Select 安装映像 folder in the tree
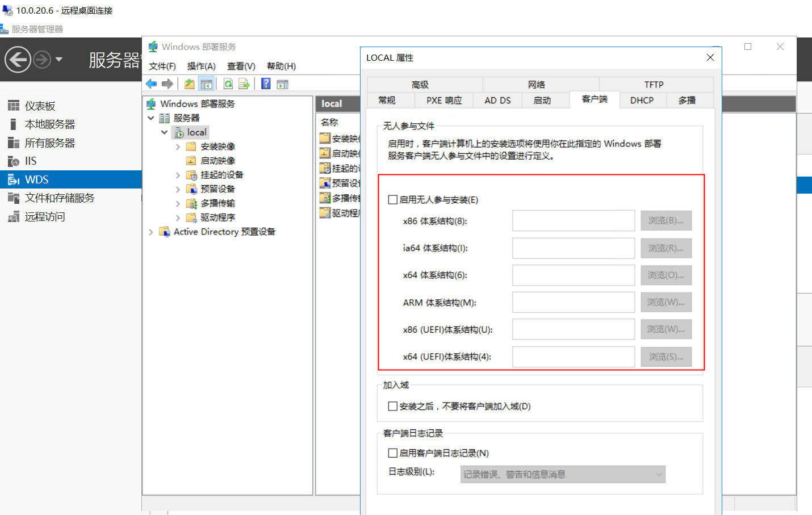 pyautogui.click(x=217, y=146)
